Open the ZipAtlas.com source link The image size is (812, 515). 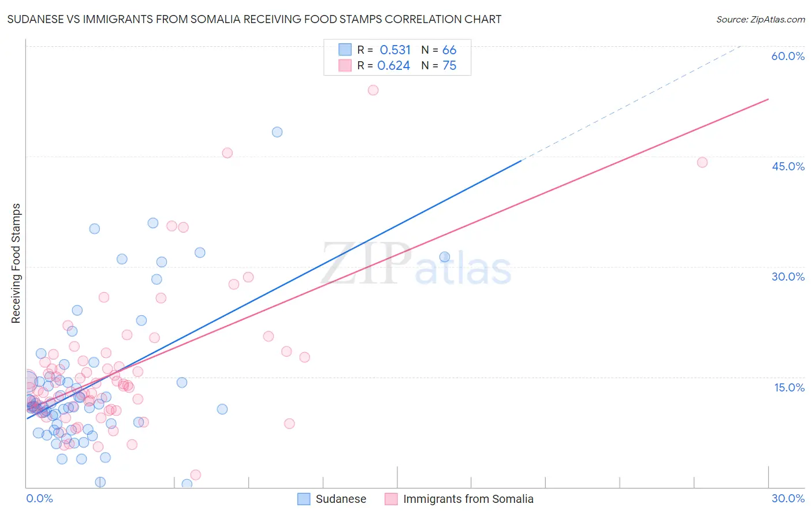click(x=761, y=19)
